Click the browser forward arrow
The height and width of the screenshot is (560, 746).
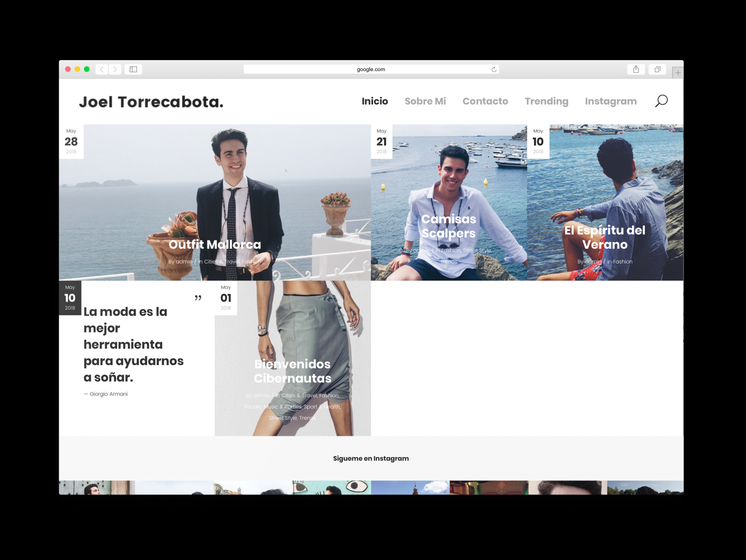[x=115, y=70]
